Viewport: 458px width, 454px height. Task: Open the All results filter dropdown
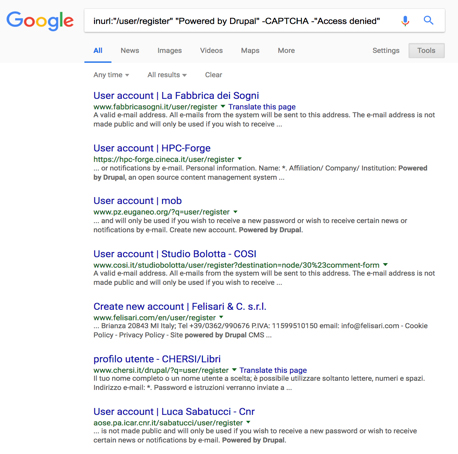(167, 75)
